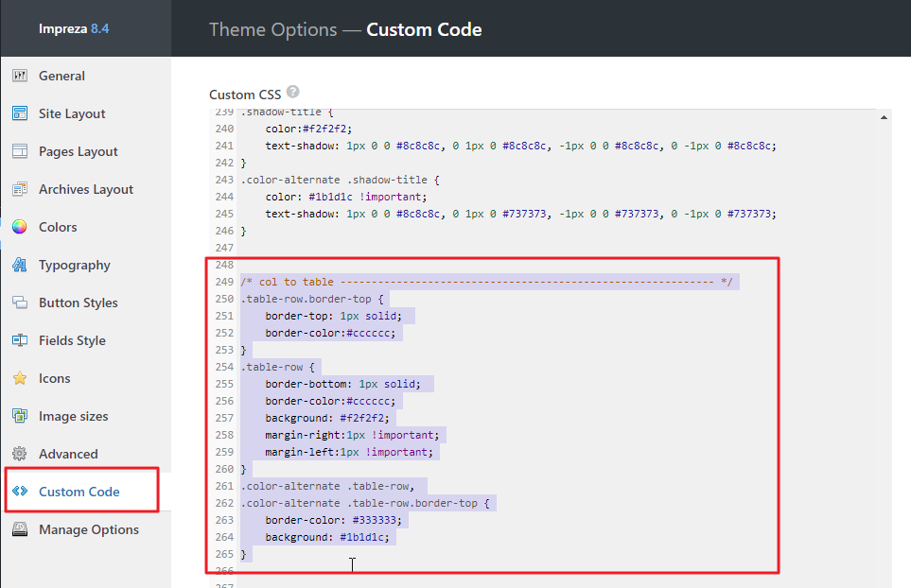Click the Custom Code brackets icon
Image resolution: width=911 pixels, height=588 pixels.
coord(20,491)
